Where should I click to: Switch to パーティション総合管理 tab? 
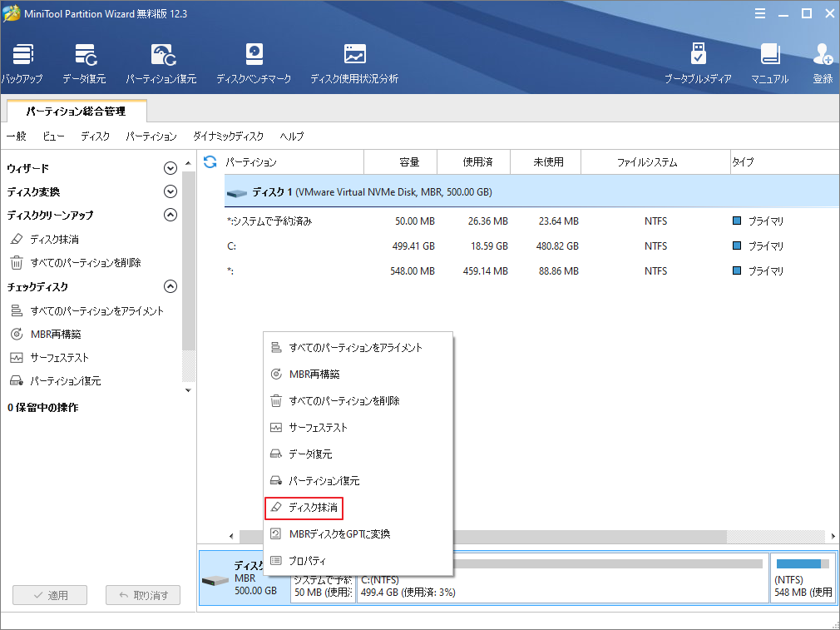pyautogui.click(x=77, y=112)
